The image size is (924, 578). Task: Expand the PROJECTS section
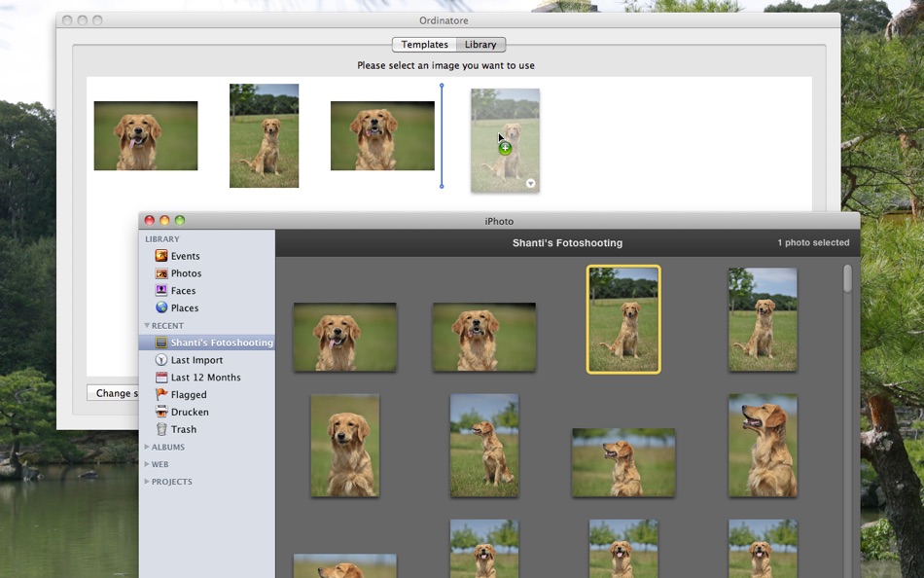pyautogui.click(x=147, y=482)
